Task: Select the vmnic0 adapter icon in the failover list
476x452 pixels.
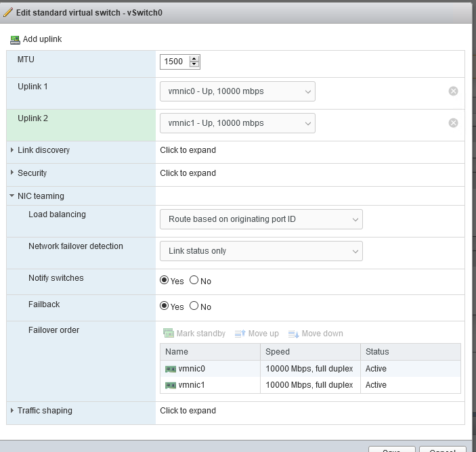Action: (171, 369)
